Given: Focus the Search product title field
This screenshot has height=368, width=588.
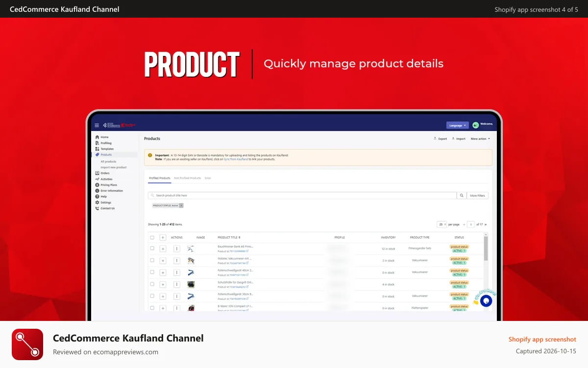Looking at the screenshot, I should [302, 195].
